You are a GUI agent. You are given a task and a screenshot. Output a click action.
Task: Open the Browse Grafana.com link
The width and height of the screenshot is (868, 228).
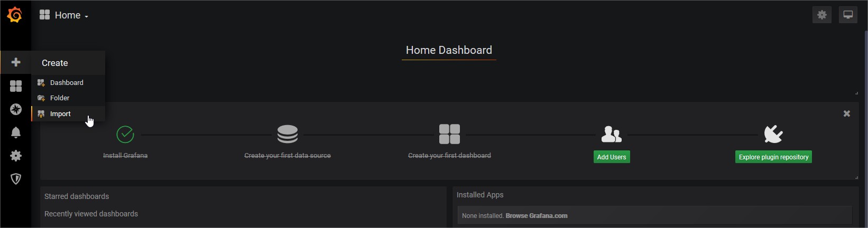[x=537, y=216]
